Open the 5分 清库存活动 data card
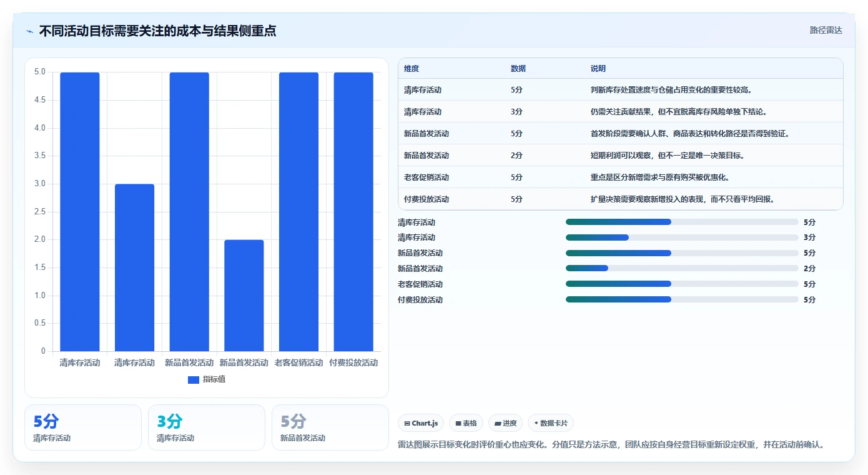The image size is (868, 475). [83, 427]
